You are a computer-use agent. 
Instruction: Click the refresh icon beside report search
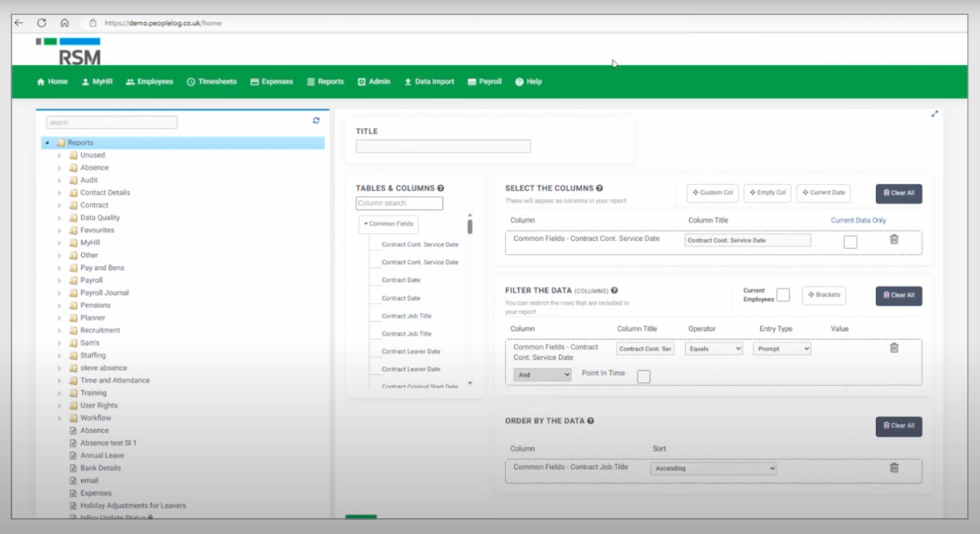[317, 121]
